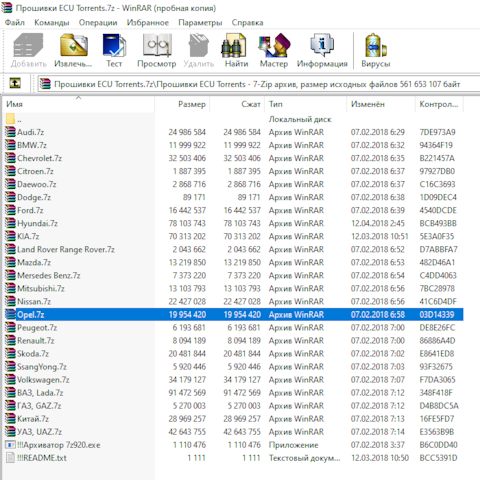
Task: Select the Peugeot.7z file name
Action: [37, 327]
